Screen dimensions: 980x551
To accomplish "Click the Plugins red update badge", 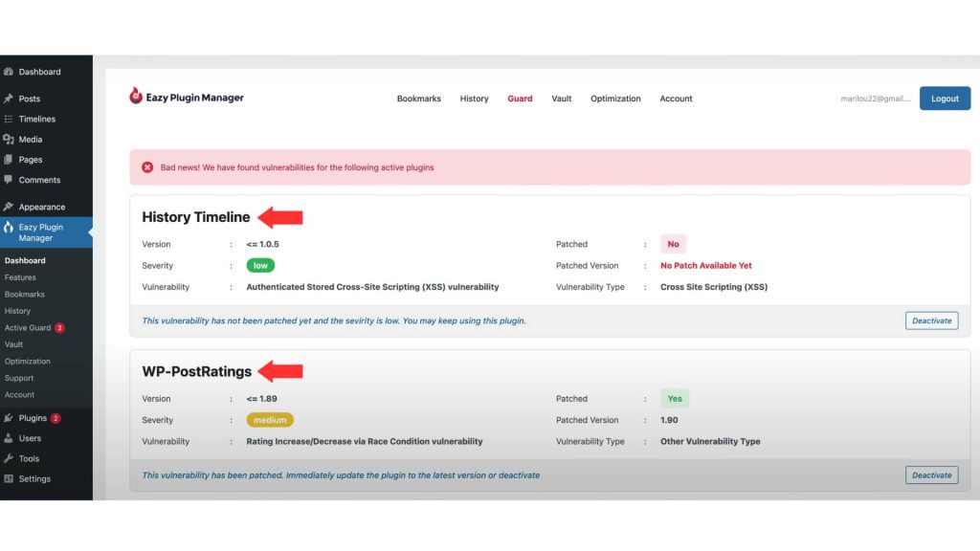I will [x=56, y=418].
